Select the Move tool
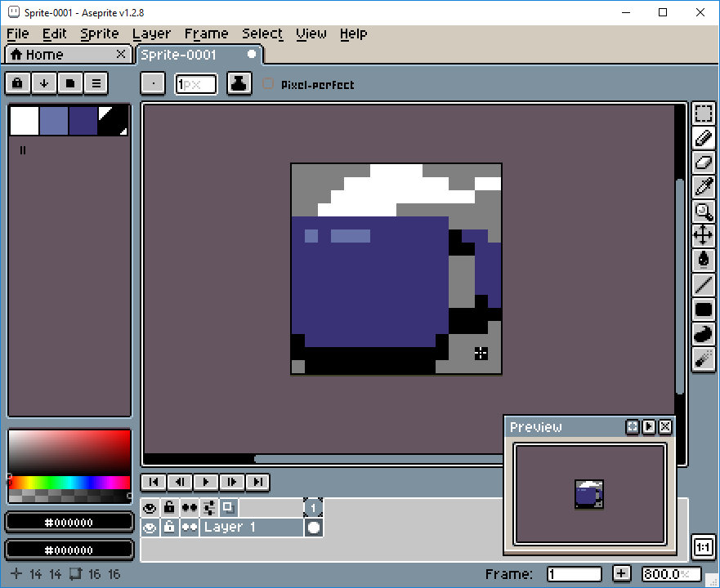Screen dimensions: 720x588 point(703,235)
